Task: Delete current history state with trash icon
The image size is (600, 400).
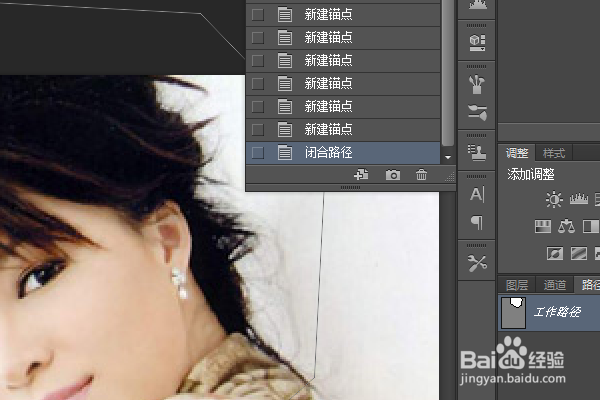Action: pyautogui.click(x=421, y=175)
